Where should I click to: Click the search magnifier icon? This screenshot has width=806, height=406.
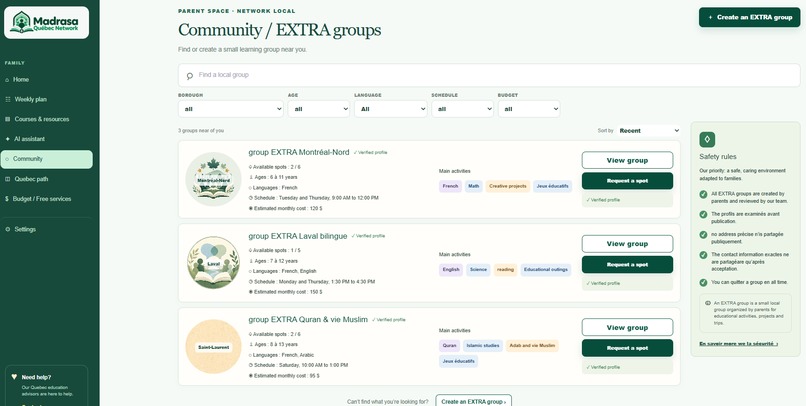pyautogui.click(x=190, y=76)
